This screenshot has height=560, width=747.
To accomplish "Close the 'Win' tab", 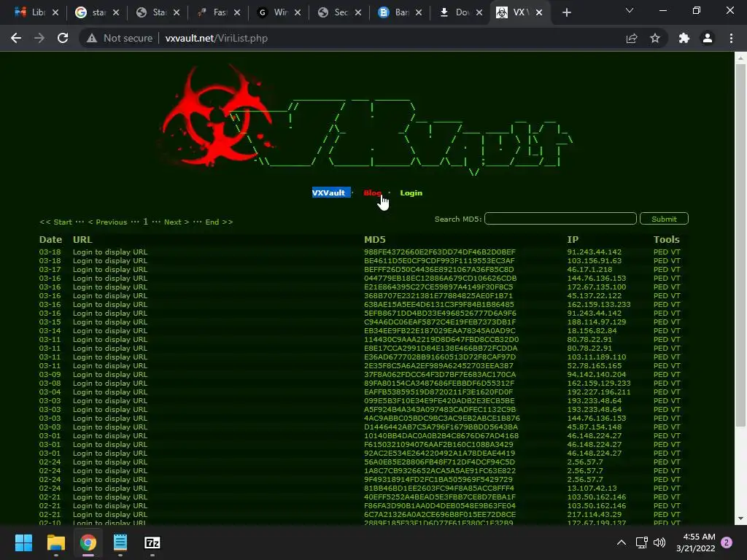I will click(x=298, y=12).
